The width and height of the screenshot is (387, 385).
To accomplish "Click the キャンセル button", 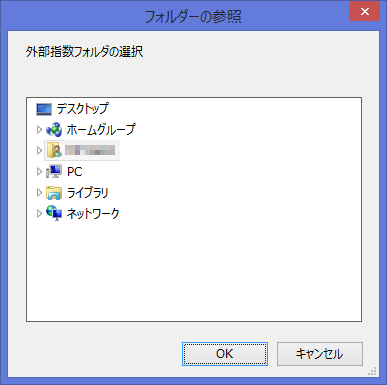I will 320,354.
